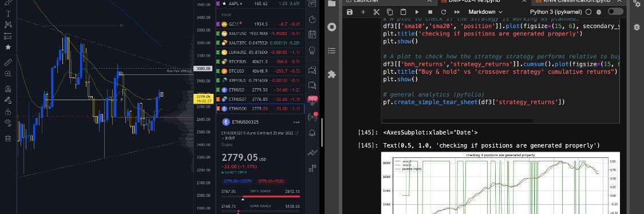Open the debugger panel in right sidebar
Image resolution: width=644 pixels, height=214 pixels.
(x=637, y=27)
